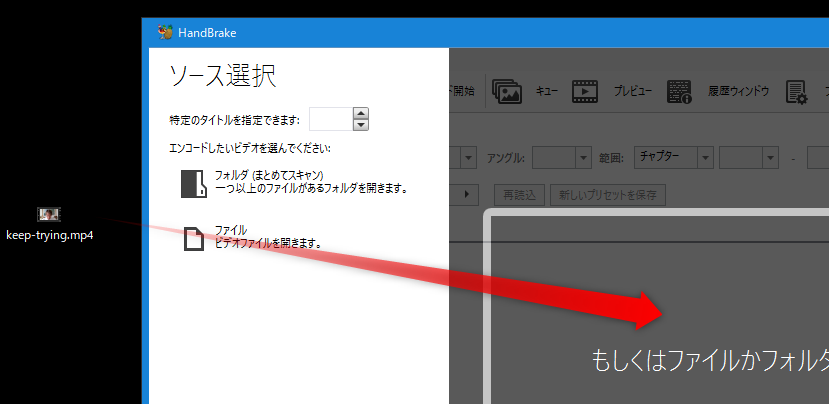Image resolution: width=829 pixels, height=404 pixels.
Task: Click the presets document-gear icon
Action: (x=796, y=92)
